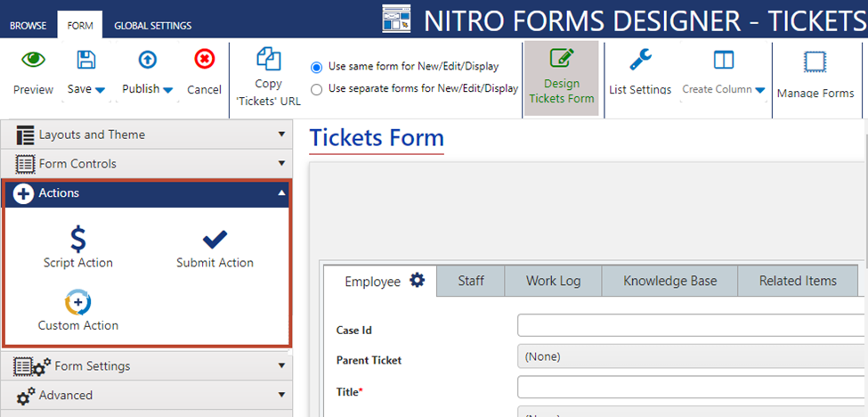Click the Copy 'Tickets' URL icon
The height and width of the screenshot is (417, 868).
[x=269, y=60]
